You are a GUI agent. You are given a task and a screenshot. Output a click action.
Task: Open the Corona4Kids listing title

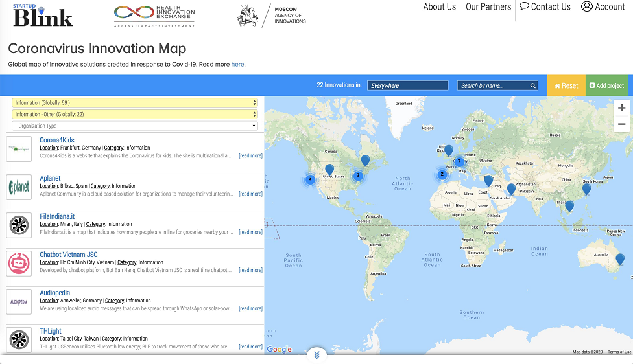(x=57, y=140)
